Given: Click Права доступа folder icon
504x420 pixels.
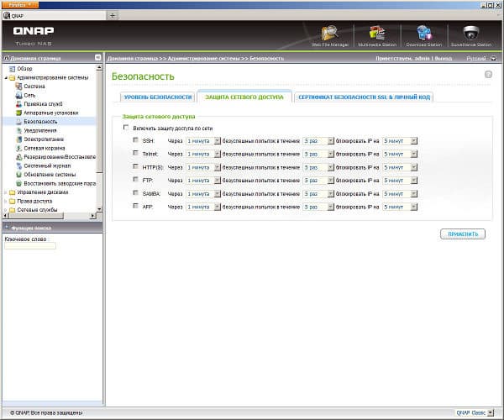Looking at the screenshot, I should click(13, 201).
